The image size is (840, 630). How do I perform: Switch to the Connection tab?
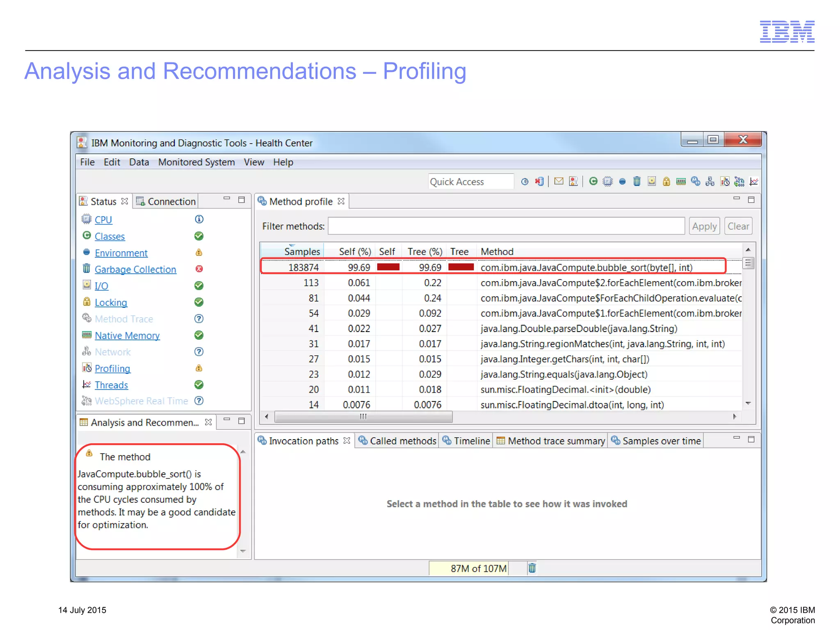(x=166, y=201)
